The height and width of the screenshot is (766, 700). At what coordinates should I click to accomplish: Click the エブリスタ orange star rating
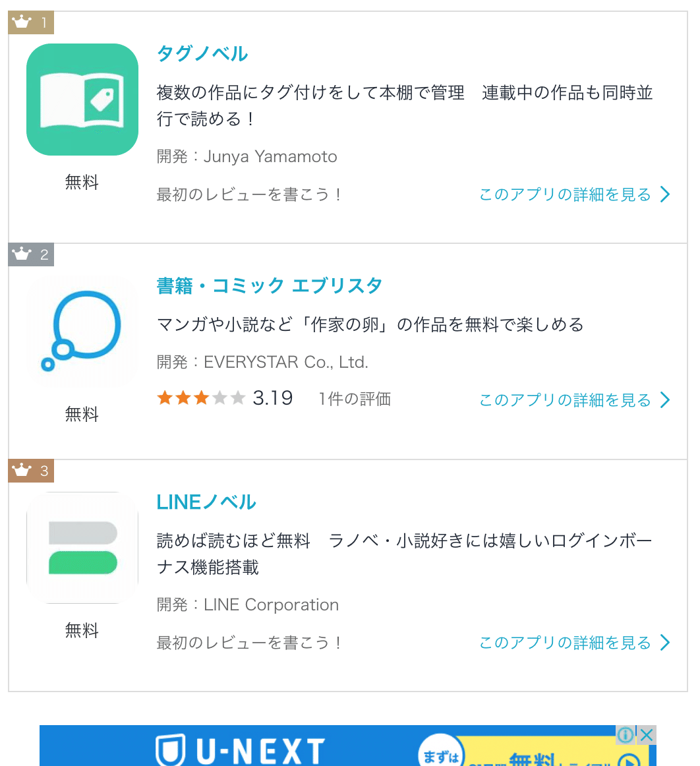pos(201,398)
